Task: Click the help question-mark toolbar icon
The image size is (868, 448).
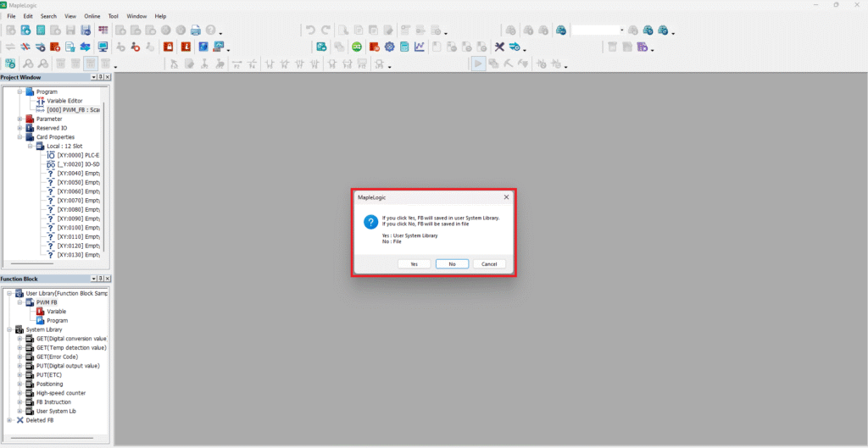Action: [x=210, y=30]
